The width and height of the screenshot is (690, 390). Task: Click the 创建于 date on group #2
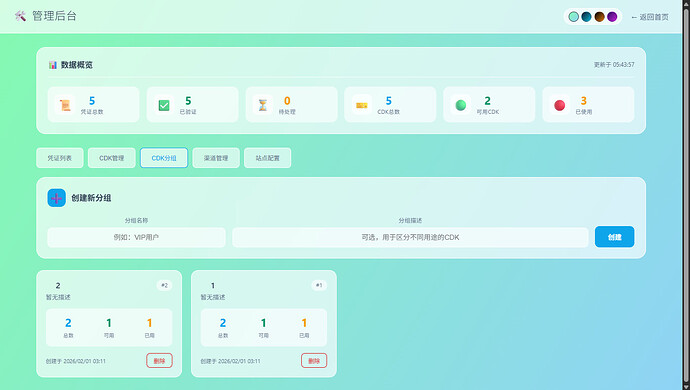click(76, 361)
